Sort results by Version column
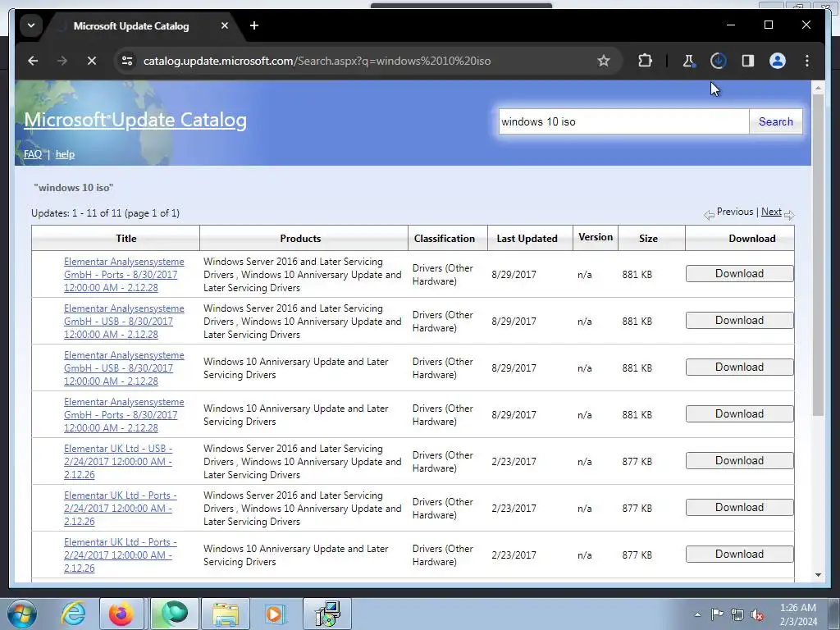840x630 pixels. pos(596,237)
